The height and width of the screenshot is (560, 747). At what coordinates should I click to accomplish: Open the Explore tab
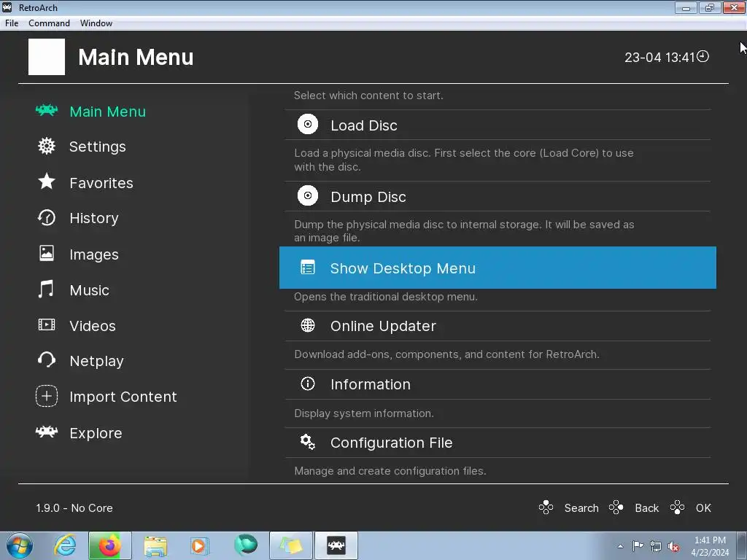[96, 433]
